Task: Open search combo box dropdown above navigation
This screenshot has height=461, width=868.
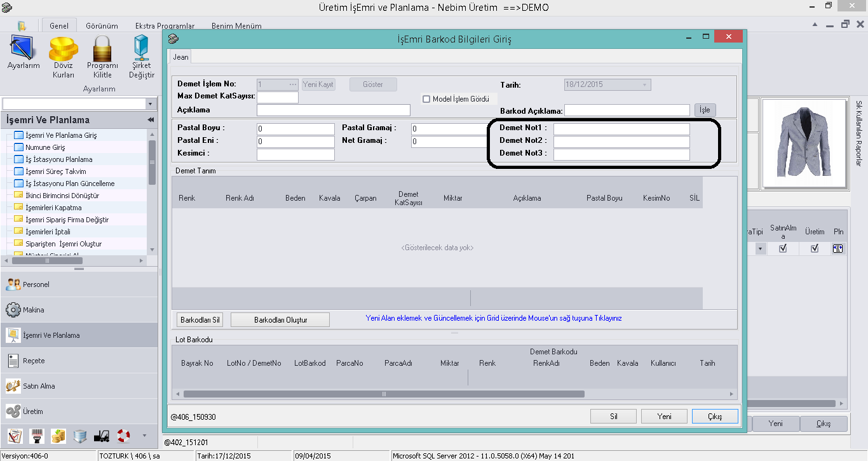Action: point(150,104)
